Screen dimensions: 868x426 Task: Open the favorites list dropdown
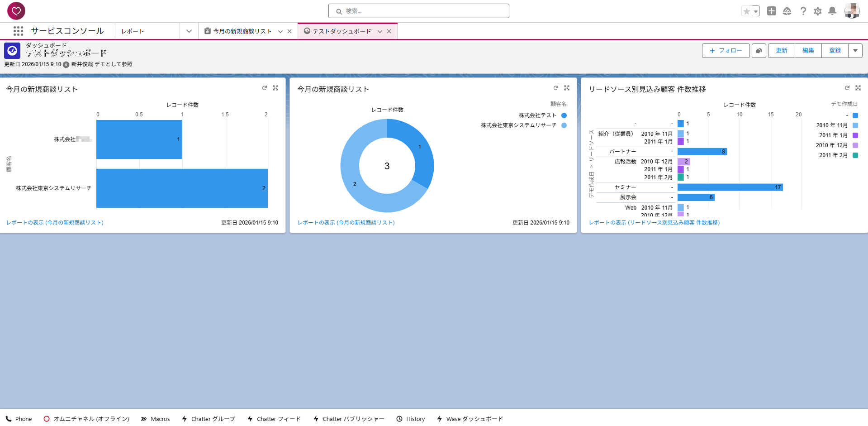(756, 11)
